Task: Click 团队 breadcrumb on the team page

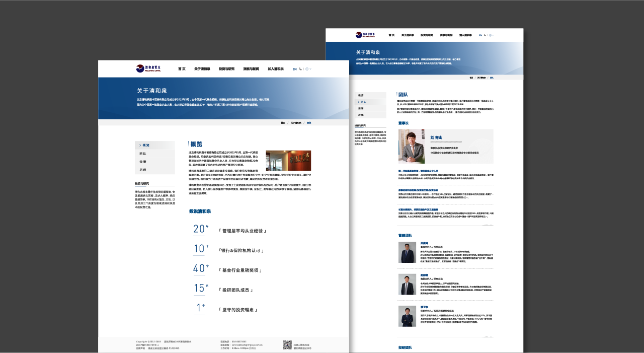Action: click(492, 78)
